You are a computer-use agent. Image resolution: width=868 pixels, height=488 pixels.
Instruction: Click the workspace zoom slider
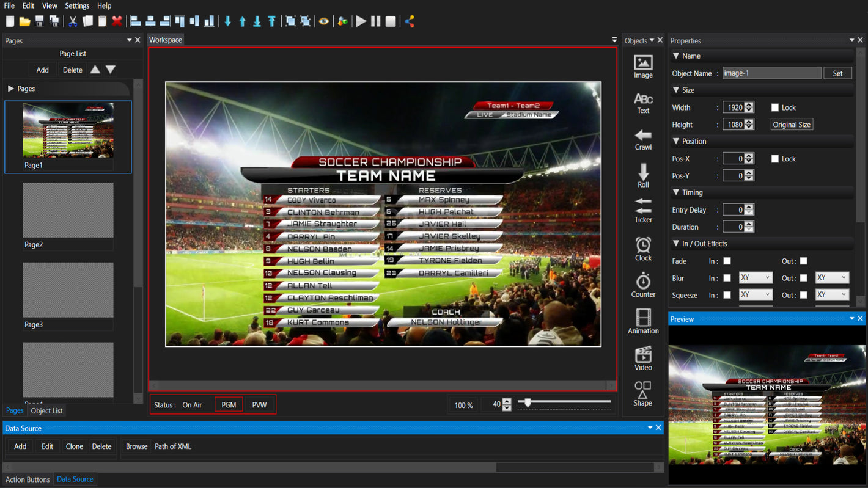(564, 402)
